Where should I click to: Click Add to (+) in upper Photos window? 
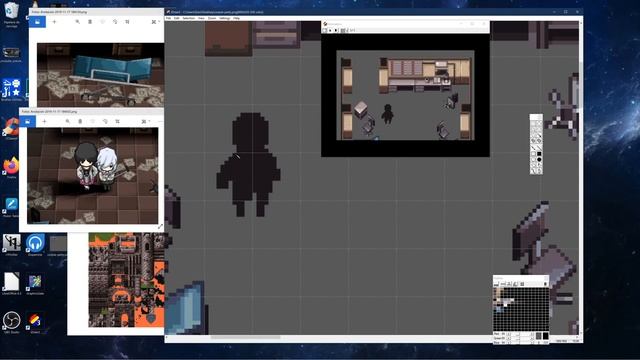tap(54, 22)
